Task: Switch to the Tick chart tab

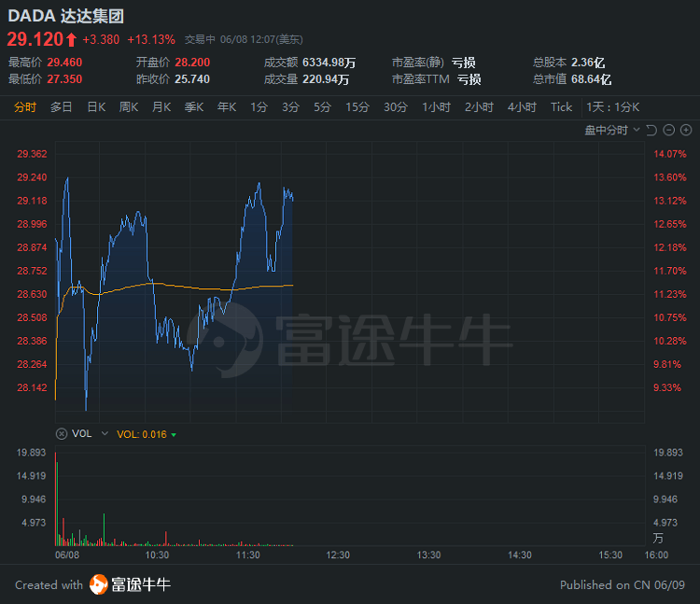Action: (x=561, y=107)
